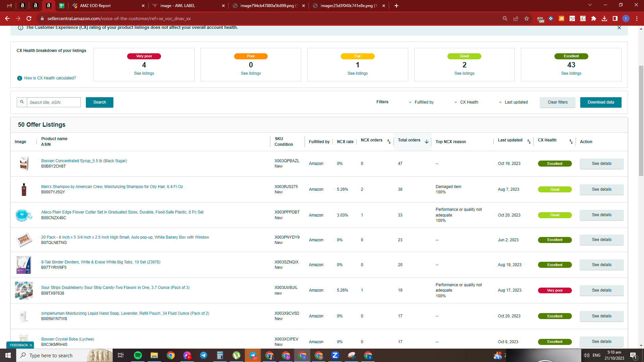Reload the Seller Central page
Viewport: 644px width, 362px height.
(x=29, y=18)
